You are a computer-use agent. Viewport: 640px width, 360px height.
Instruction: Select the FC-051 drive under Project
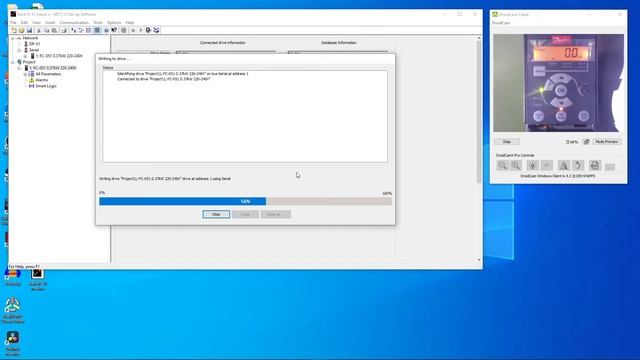tap(53, 68)
